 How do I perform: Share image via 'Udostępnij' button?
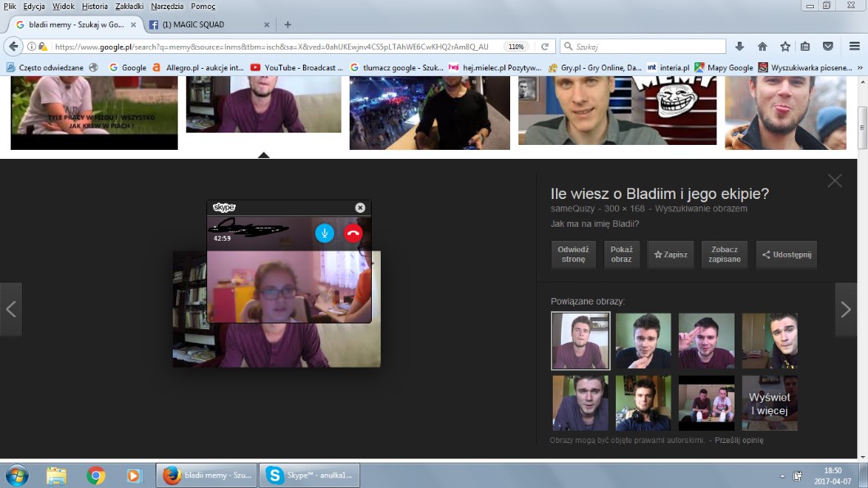click(x=786, y=255)
